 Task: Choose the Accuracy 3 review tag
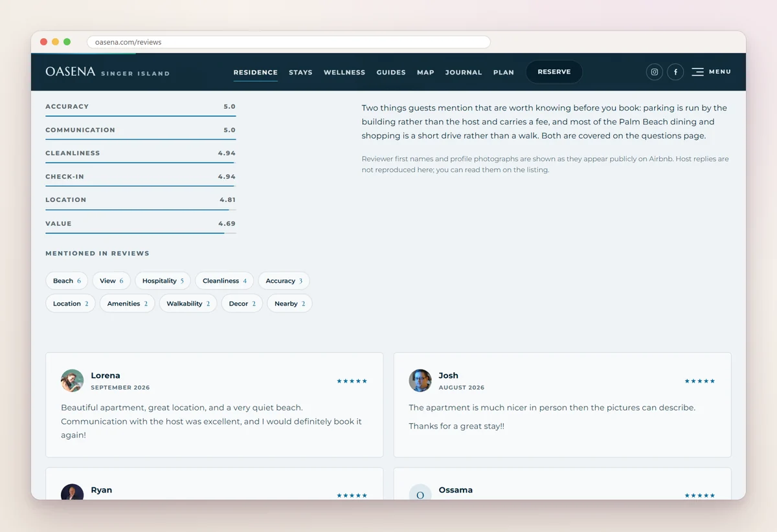(x=284, y=281)
